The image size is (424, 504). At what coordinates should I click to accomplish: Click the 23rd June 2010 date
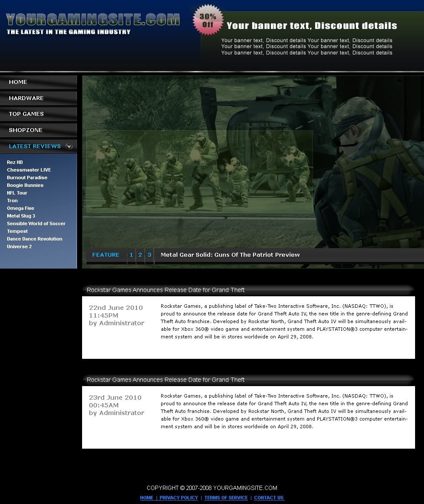click(115, 398)
